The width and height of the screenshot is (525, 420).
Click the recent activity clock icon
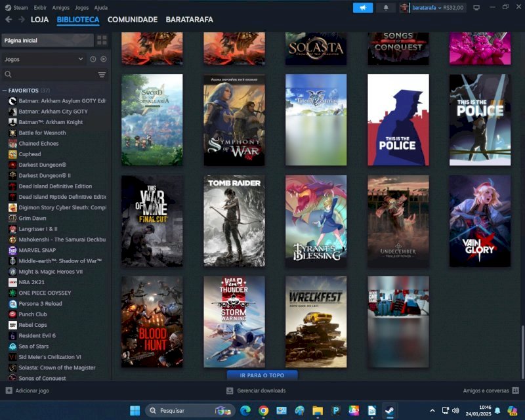pyautogui.click(x=93, y=59)
